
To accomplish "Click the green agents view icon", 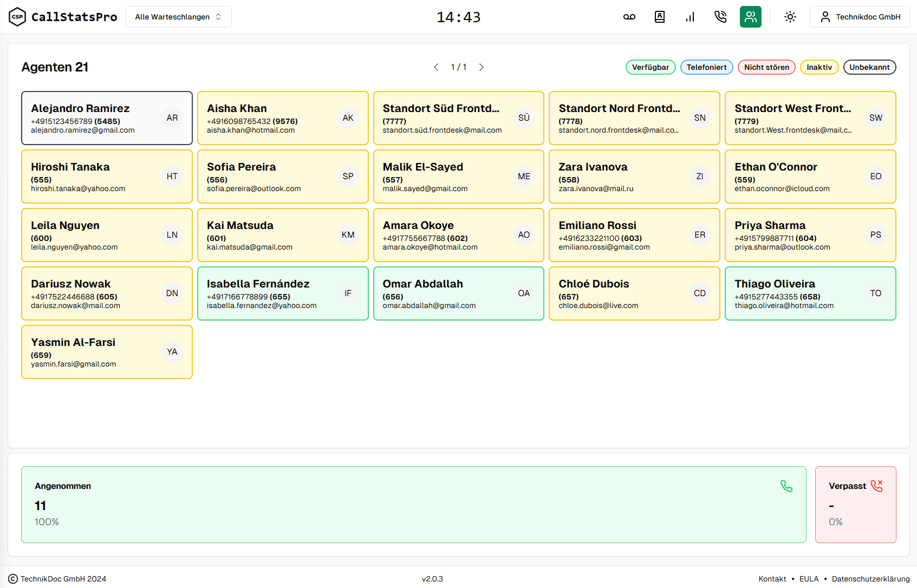I will pyautogui.click(x=750, y=17).
